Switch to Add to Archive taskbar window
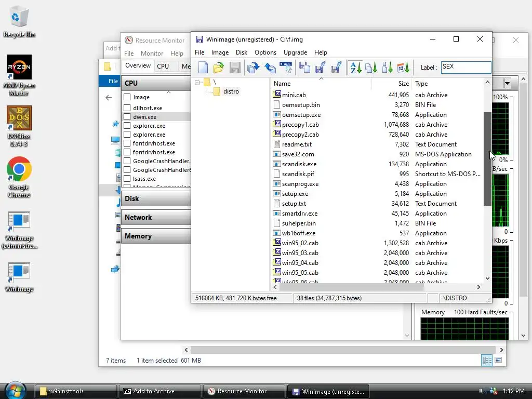 click(160, 391)
